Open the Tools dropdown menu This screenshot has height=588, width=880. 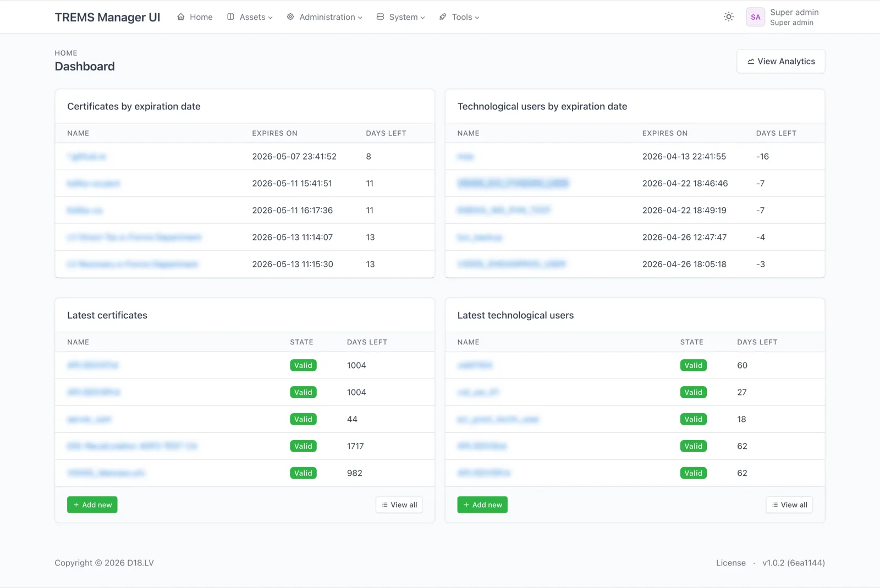(x=477, y=17)
